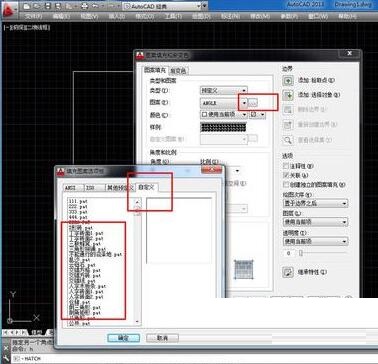The height and width of the screenshot is (364, 378).
Task: Click the pattern list scrollbar down arrow
Action: (x=138, y=322)
